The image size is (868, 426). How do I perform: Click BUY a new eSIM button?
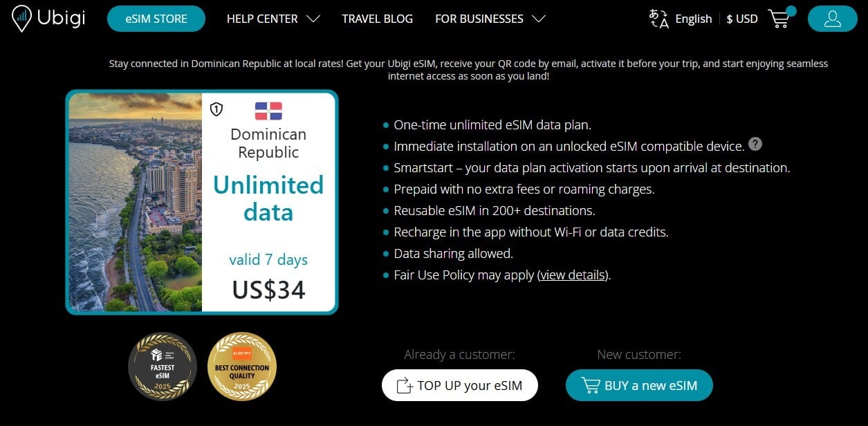639,385
